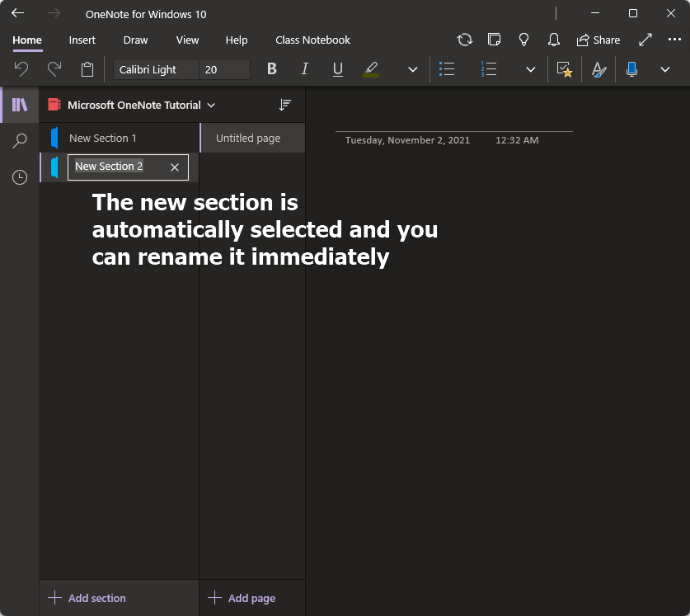Expand more formatting options chevron after highlighter
690x616 pixels.
(x=412, y=69)
